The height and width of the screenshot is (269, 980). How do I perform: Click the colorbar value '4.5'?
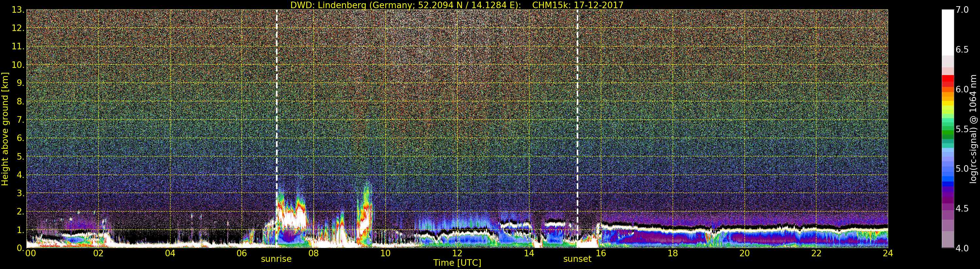pyautogui.click(x=962, y=209)
